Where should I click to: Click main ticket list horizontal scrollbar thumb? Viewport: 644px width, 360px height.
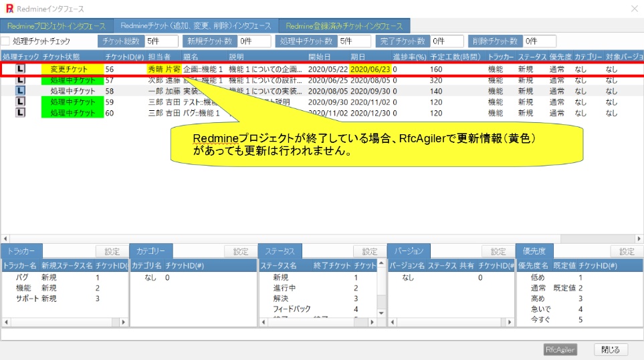point(285,238)
